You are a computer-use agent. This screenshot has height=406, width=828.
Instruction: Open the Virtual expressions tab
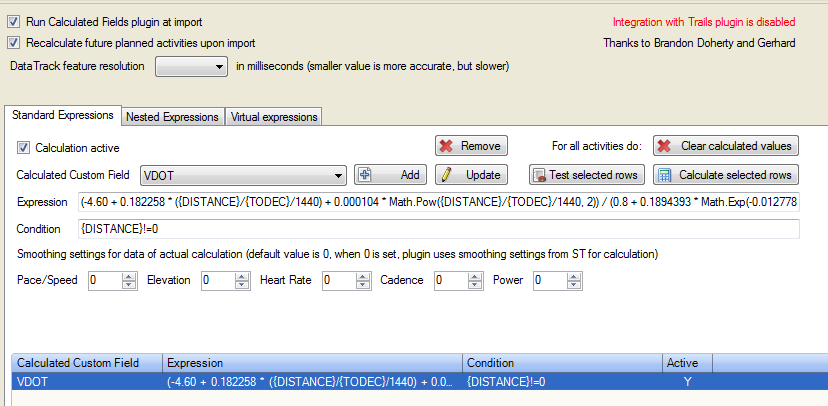click(x=273, y=117)
